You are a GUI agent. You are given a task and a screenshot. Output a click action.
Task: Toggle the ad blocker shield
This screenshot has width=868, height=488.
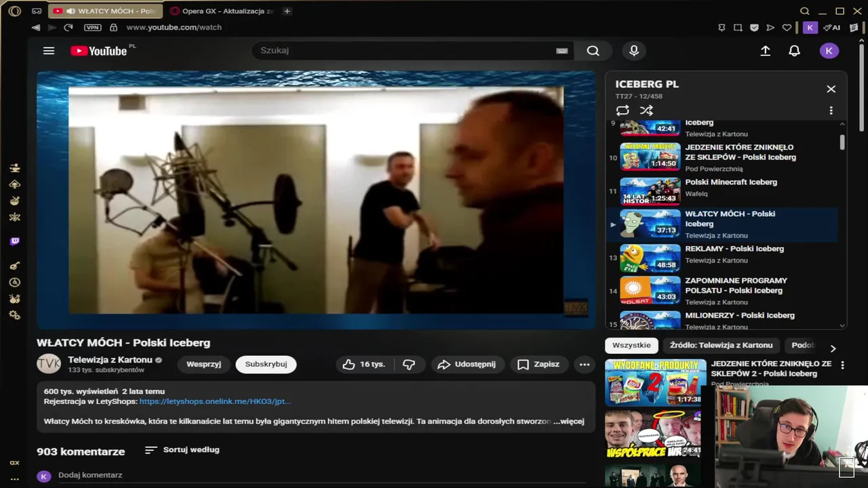click(x=754, y=28)
